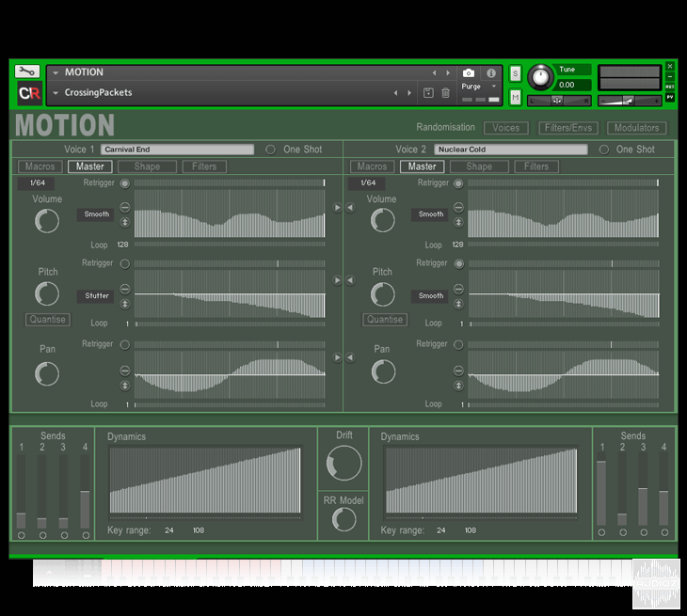This screenshot has width=687, height=616.
Task: Copy Voice 2 volume sequence to Voice 1
Action: [350, 207]
